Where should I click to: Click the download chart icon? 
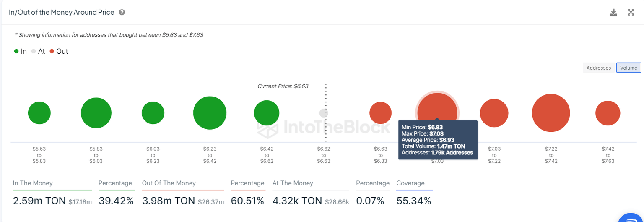point(613,12)
